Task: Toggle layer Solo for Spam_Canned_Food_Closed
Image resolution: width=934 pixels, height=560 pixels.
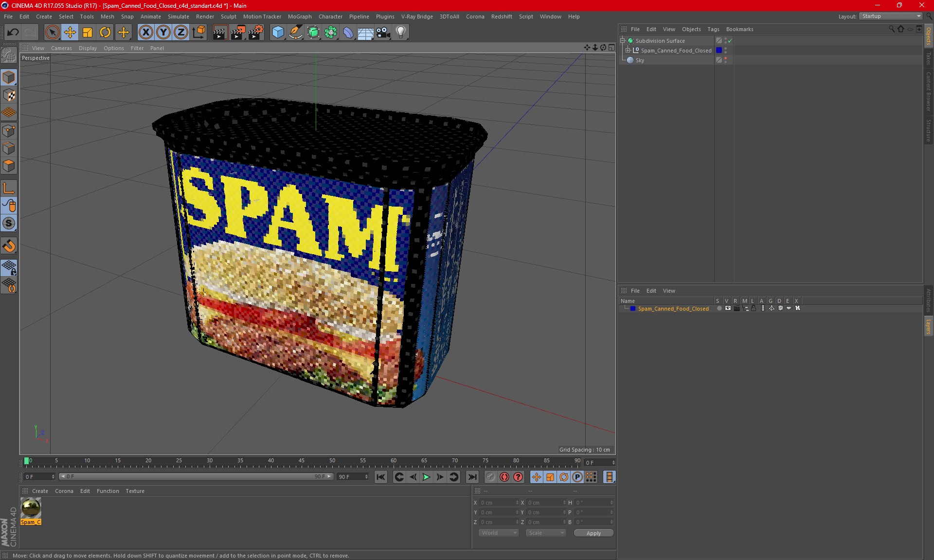Action: (x=719, y=308)
